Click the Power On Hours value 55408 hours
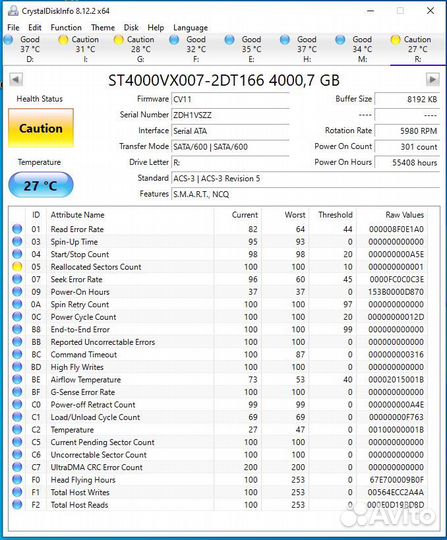447x540 pixels. coord(407,163)
